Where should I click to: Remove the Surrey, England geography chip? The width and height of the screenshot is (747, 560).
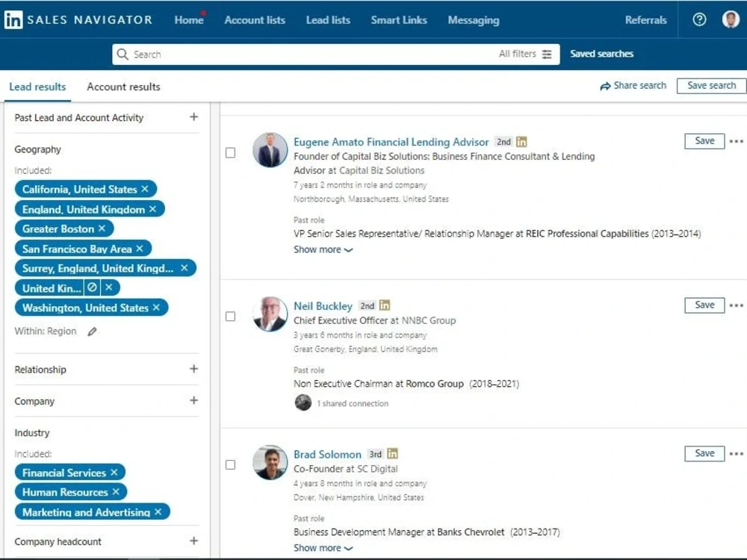coord(185,268)
